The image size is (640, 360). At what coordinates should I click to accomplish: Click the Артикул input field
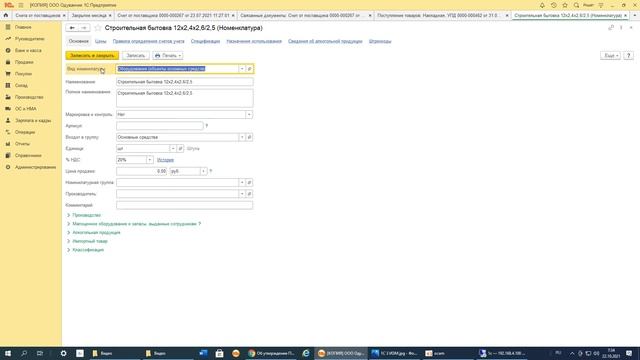click(160, 126)
